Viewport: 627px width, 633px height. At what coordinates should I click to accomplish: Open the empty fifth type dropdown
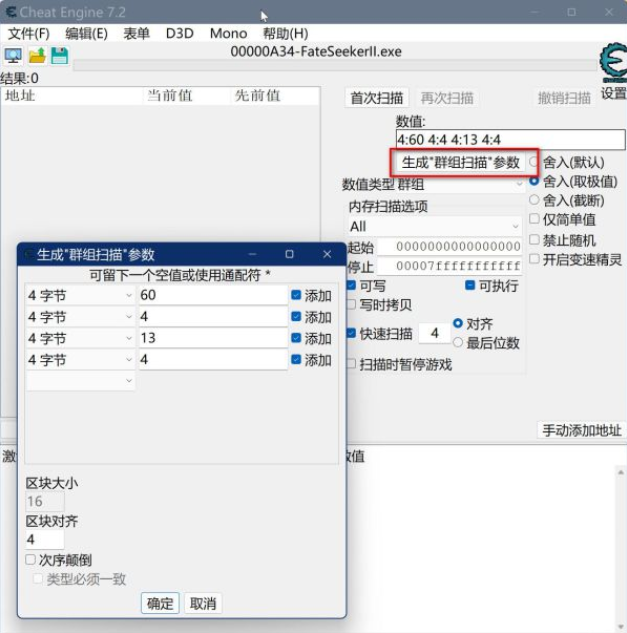tap(80, 381)
